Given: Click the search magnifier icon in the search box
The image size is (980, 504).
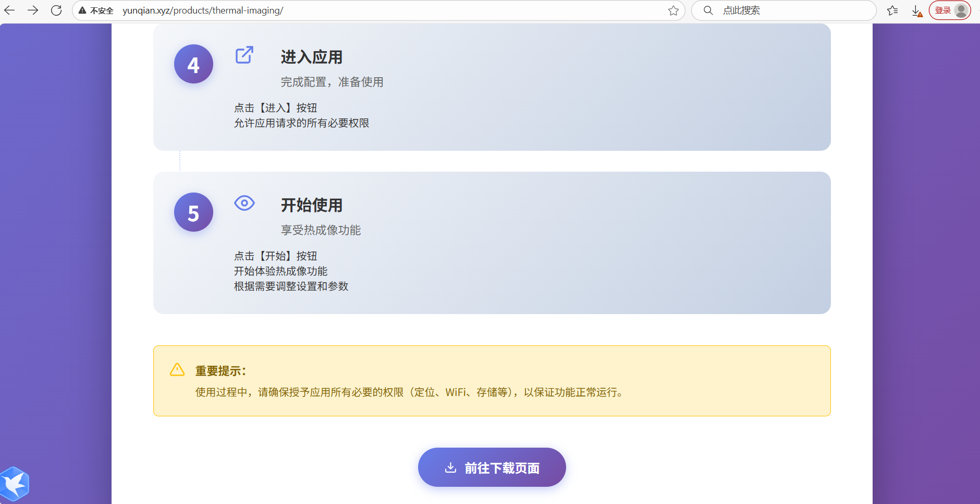Looking at the screenshot, I should coord(708,10).
